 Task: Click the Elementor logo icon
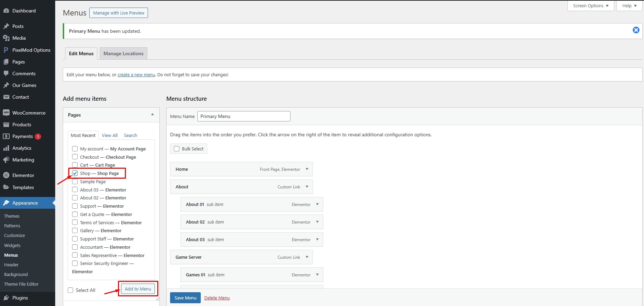tap(6, 175)
